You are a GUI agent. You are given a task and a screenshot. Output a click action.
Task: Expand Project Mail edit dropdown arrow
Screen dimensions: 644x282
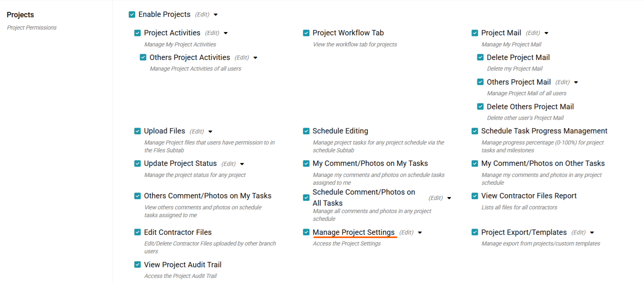click(x=546, y=33)
